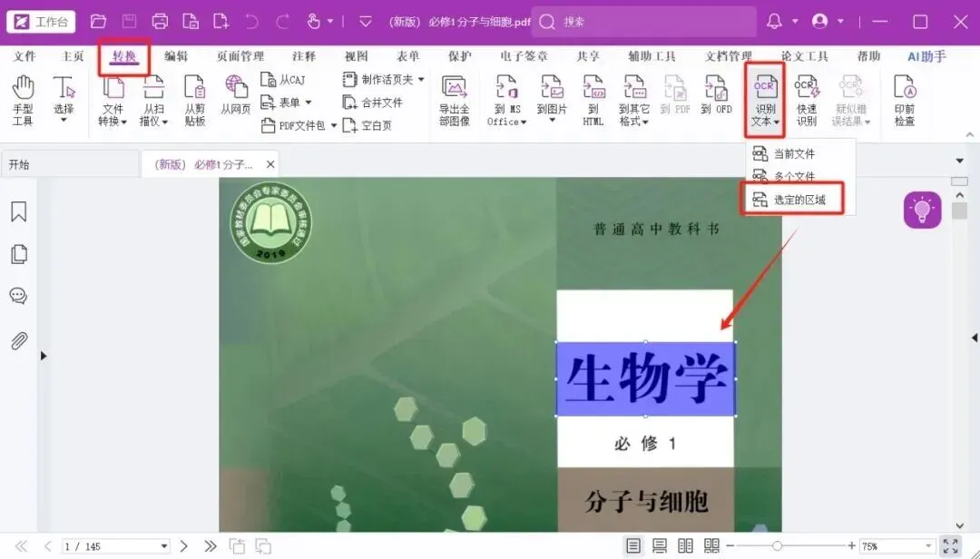The height and width of the screenshot is (559, 980).
Task: Switch to the Edit (编辑) tab
Action: click(x=176, y=56)
